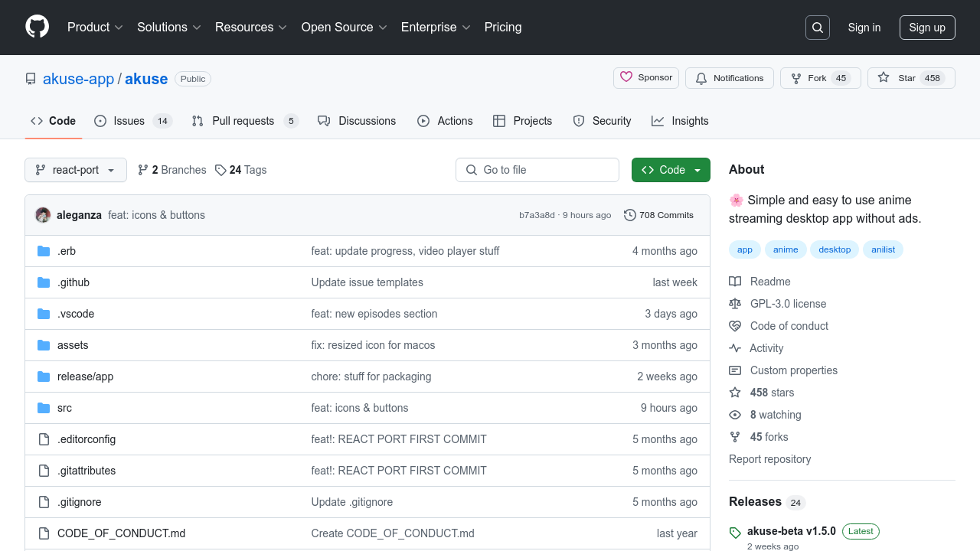Click the Sign up button

click(927, 28)
